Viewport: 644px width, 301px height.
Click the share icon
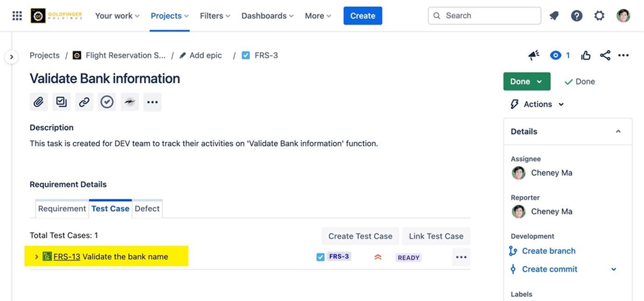605,56
